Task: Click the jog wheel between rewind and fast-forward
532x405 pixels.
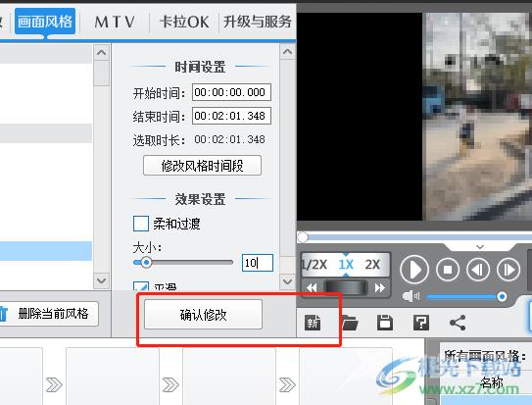Action: click(346, 287)
